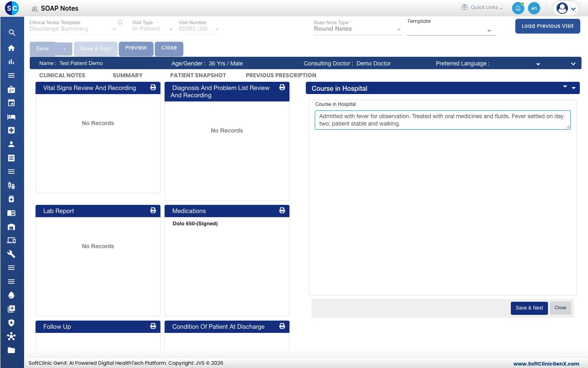Open the Soap Note Type dropdown
The width and height of the screenshot is (588, 368).
point(357,29)
